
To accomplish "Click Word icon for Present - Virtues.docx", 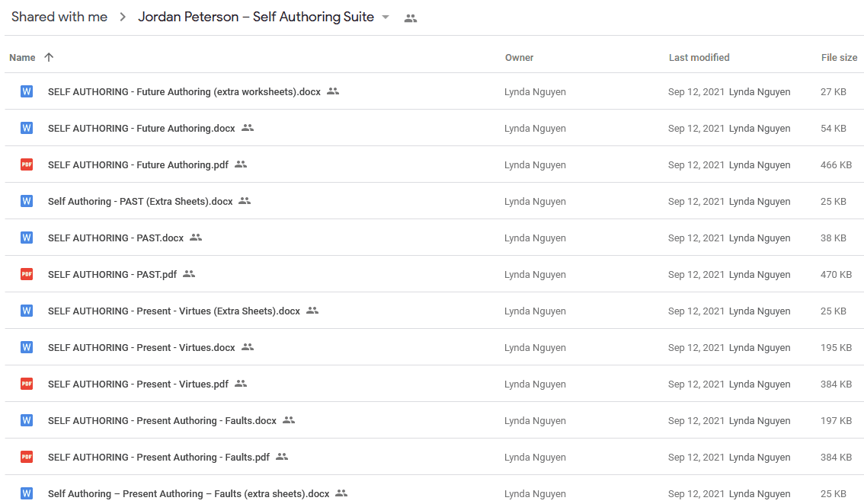I will click(x=27, y=347).
